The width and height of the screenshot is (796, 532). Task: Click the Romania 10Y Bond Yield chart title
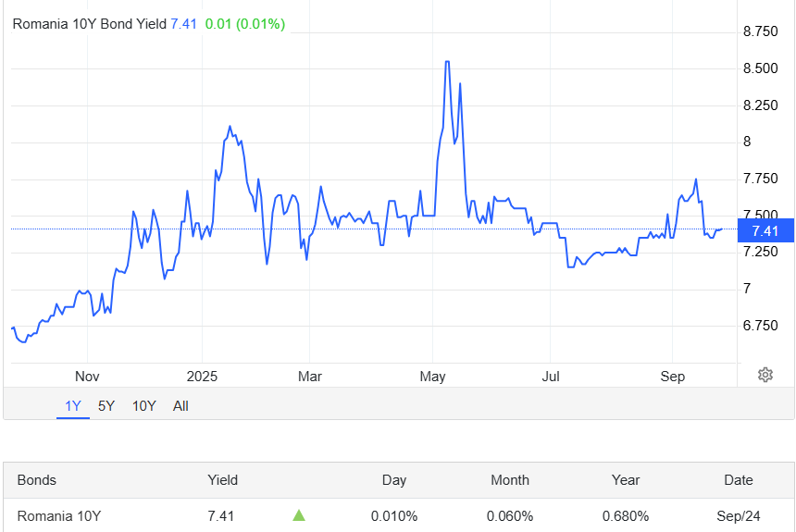click(x=90, y=24)
